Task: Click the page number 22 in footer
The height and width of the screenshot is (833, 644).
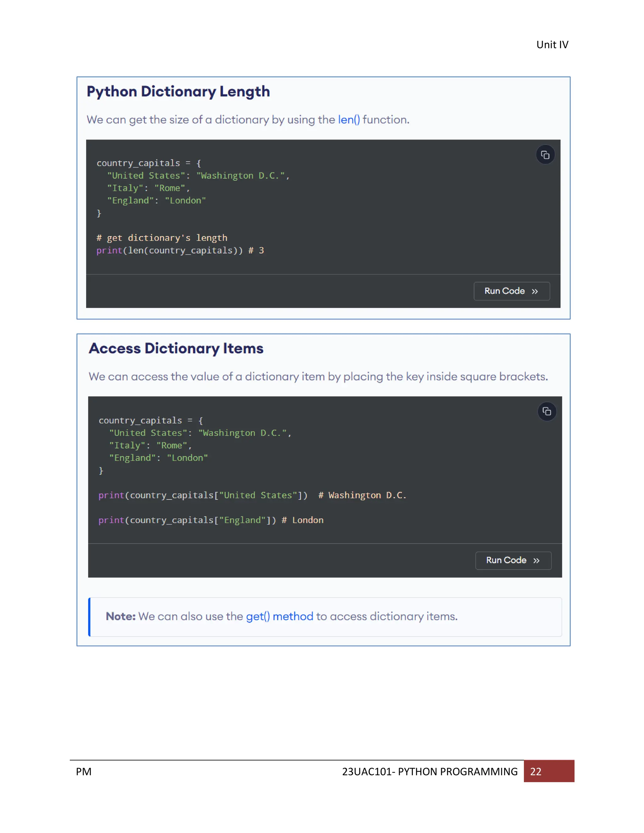Action: coord(536,772)
